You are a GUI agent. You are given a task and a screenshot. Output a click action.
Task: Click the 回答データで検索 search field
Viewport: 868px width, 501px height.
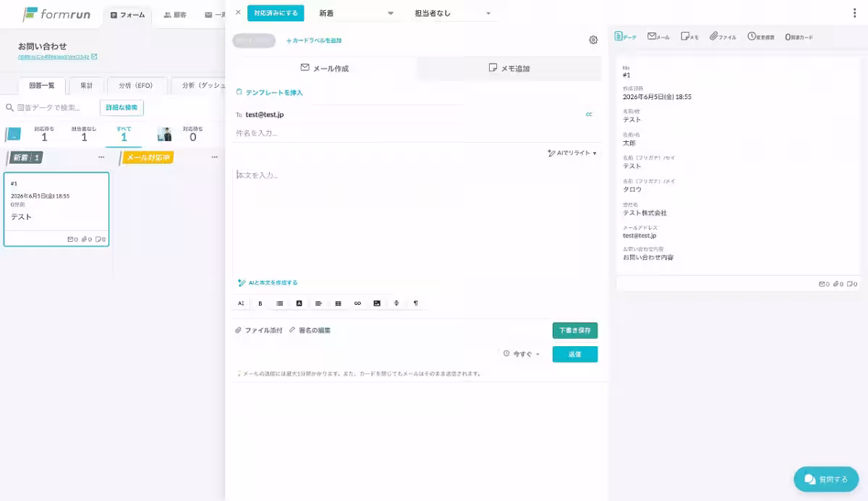[49, 108]
